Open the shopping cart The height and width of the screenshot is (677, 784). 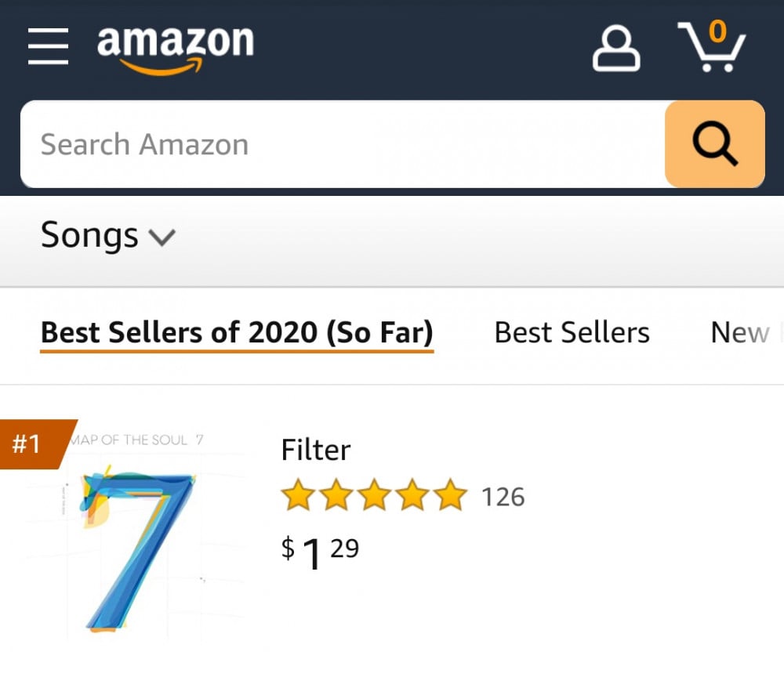(710, 49)
